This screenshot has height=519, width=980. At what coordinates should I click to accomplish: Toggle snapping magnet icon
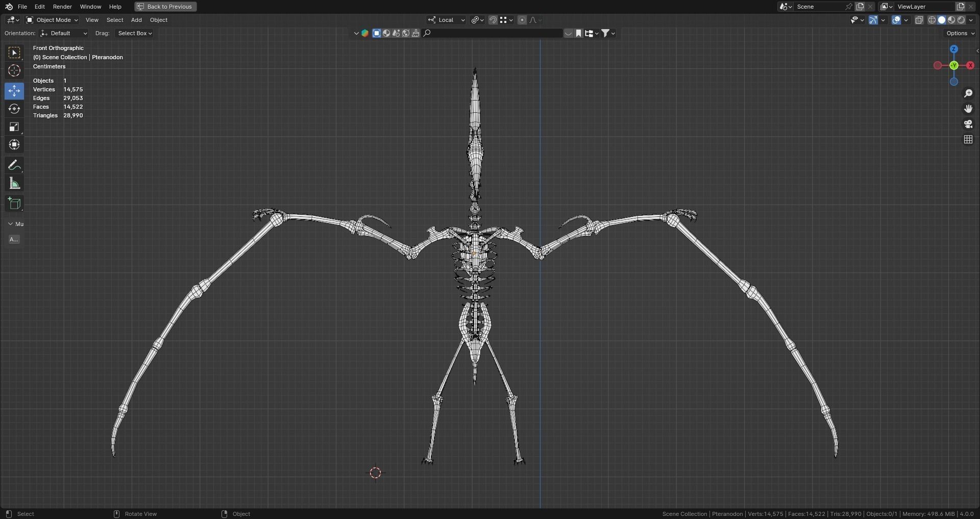click(x=493, y=20)
